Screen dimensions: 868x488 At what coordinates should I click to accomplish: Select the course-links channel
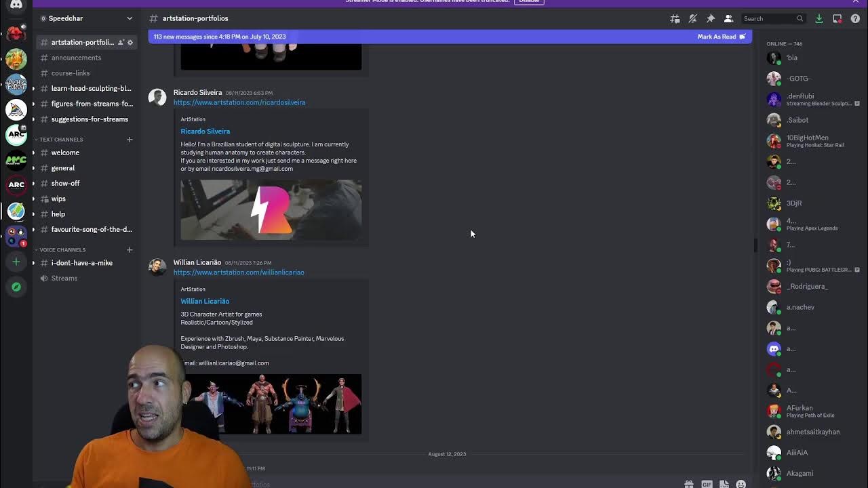[x=85, y=73]
